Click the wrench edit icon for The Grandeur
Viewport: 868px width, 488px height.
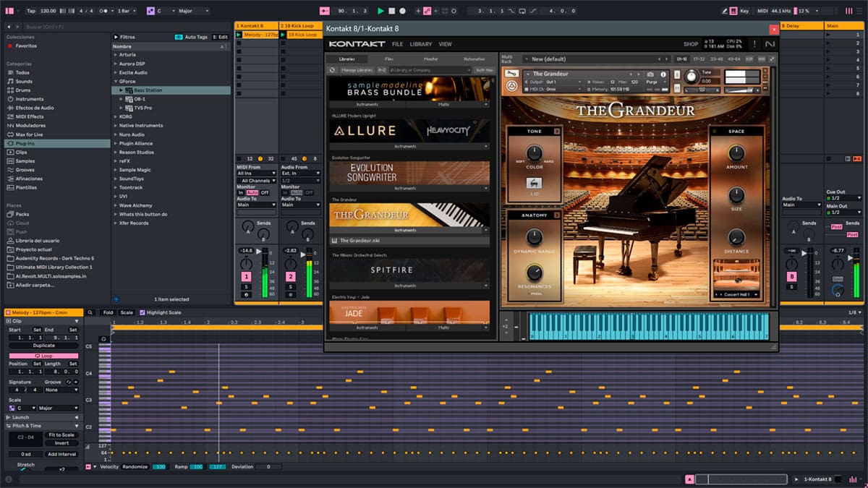(x=511, y=74)
